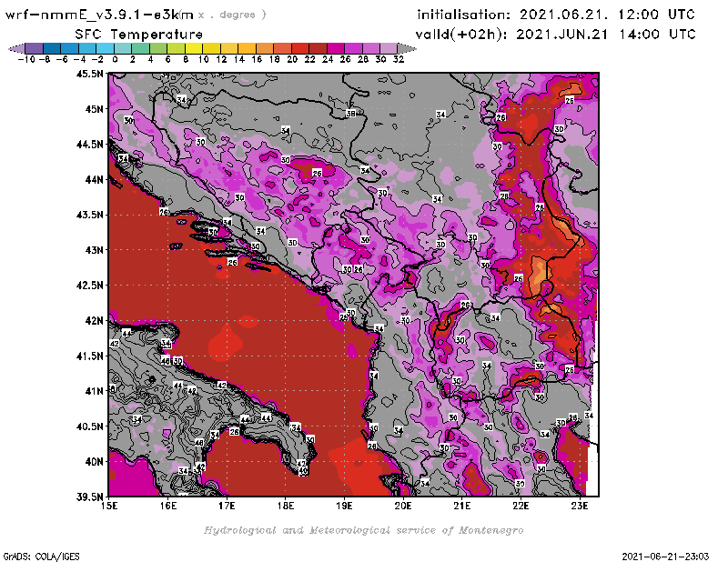Click the '21E' longitude label
This screenshot has height=562, width=728.
tap(462, 506)
